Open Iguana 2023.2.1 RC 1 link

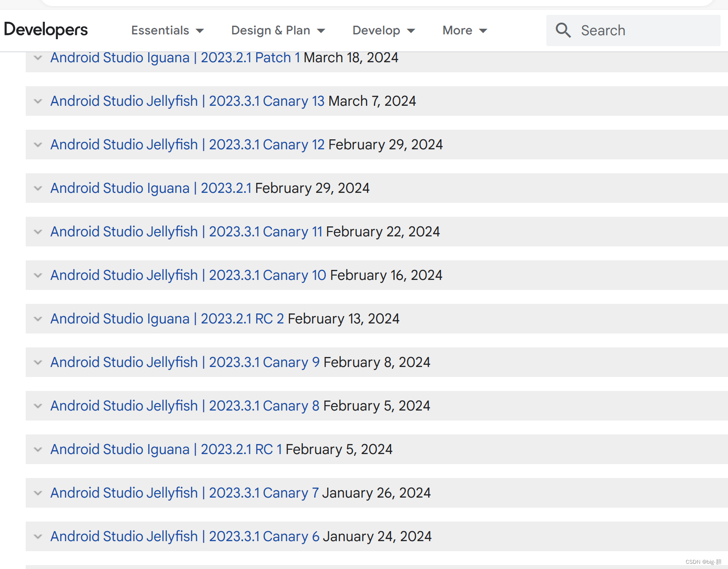166,449
